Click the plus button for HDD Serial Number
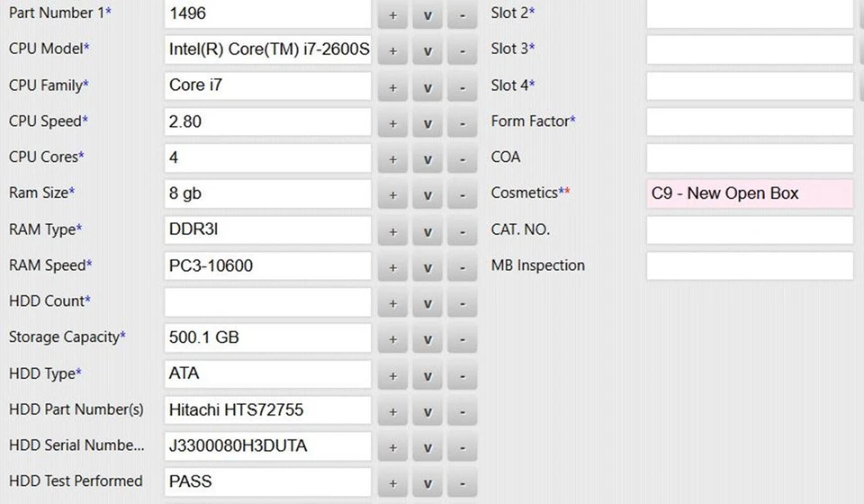Screen dimensions: 864x504 point(392,447)
